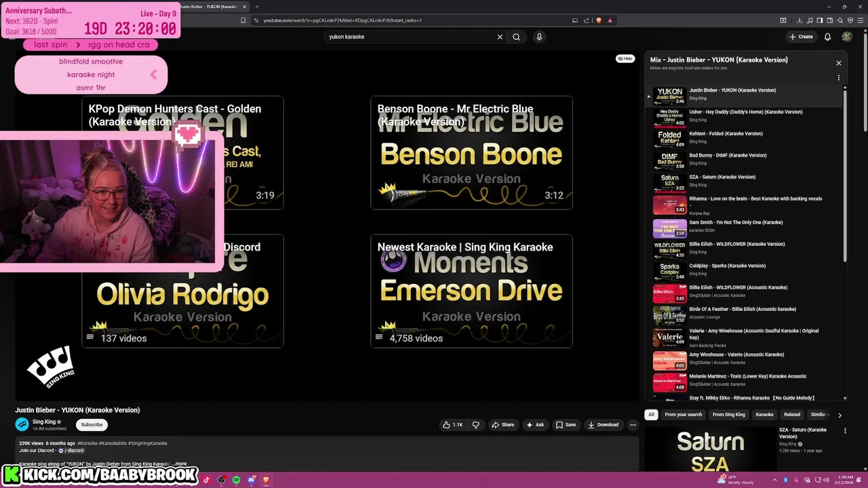The height and width of the screenshot is (488, 868).
Task: Select SZA - Saturn in the Mix playlist
Action: coord(746,181)
